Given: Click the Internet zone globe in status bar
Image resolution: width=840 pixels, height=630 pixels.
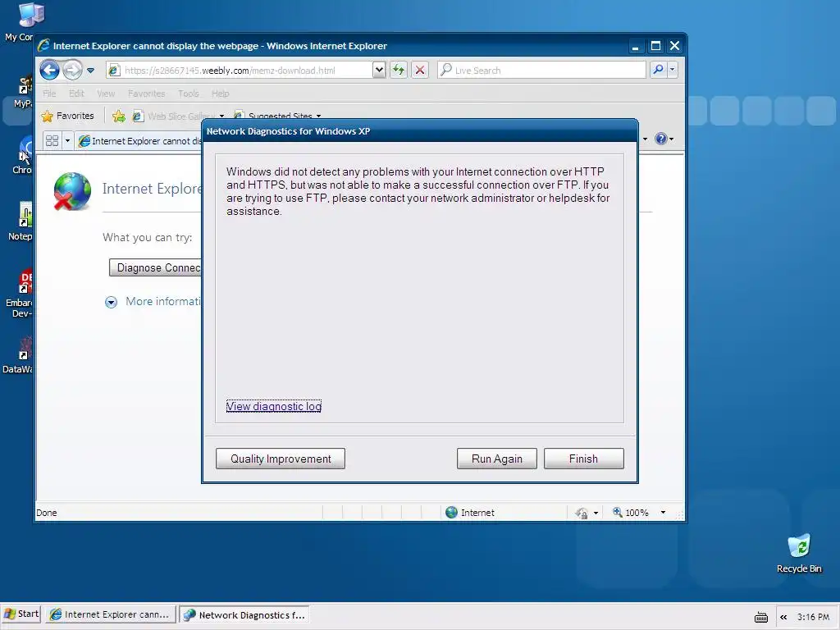Looking at the screenshot, I should tap(452, 512).
